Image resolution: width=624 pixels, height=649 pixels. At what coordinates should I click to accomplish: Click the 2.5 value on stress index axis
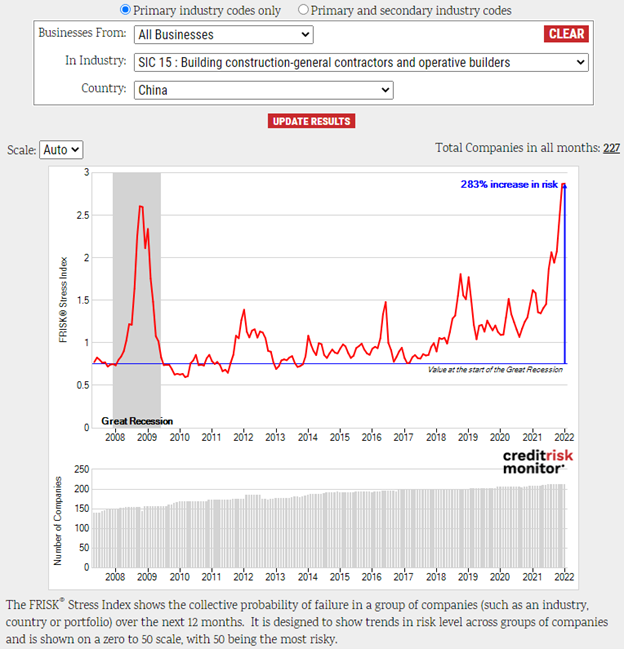pyautogui.click(x=83, y=216)
